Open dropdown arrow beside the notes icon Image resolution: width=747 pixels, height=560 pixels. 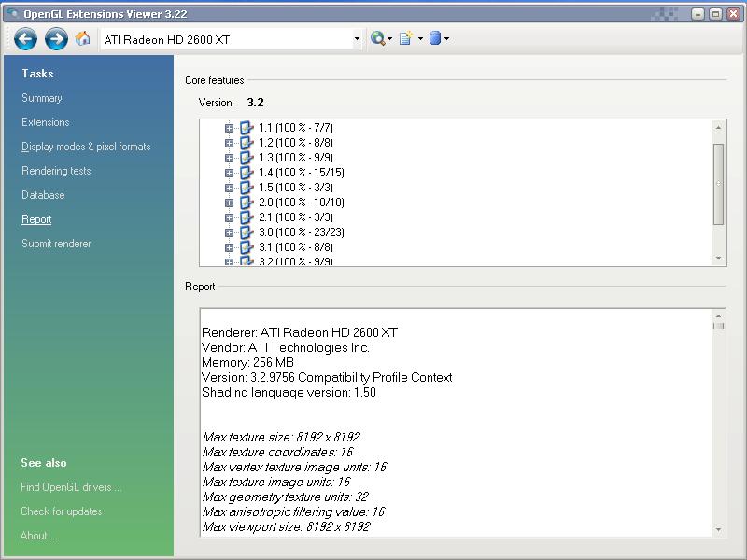420,39
